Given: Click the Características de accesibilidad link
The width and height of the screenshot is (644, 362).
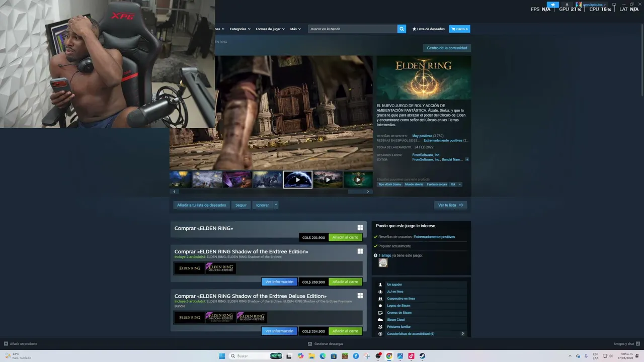Looking at the screenshot, I should tap(411, 334).
